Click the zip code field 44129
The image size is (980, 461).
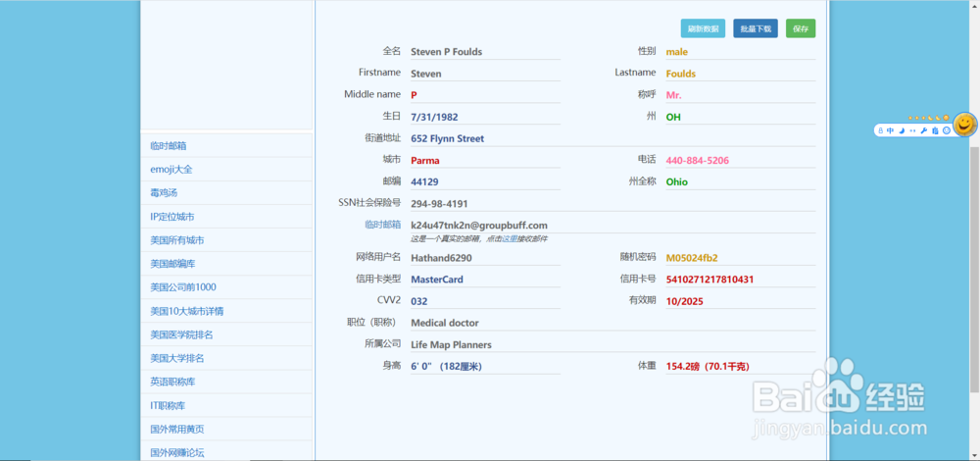485,182
